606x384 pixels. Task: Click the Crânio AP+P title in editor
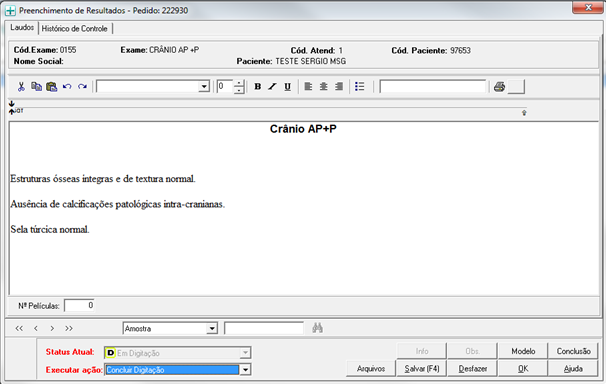[x=303, y=129]
